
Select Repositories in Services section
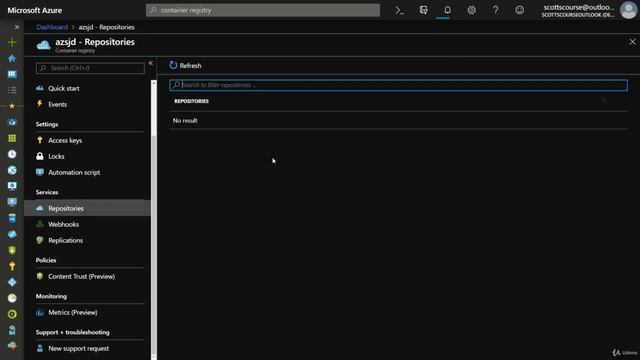point(88,208)
